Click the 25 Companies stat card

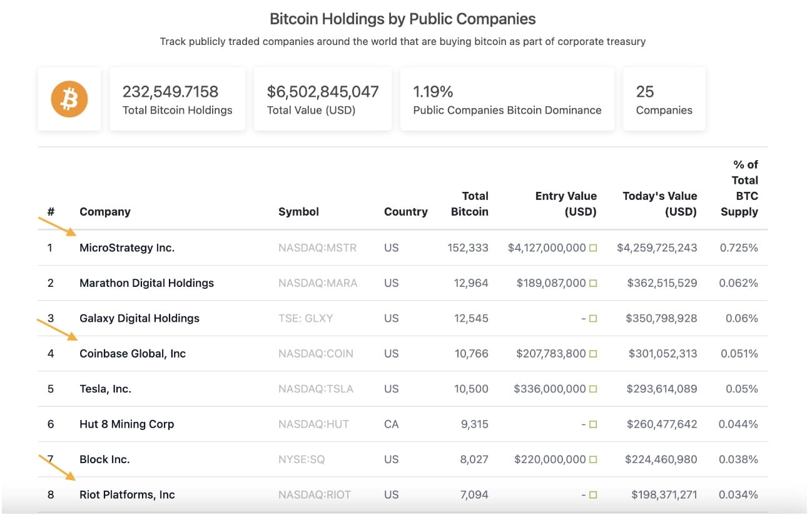664,98
